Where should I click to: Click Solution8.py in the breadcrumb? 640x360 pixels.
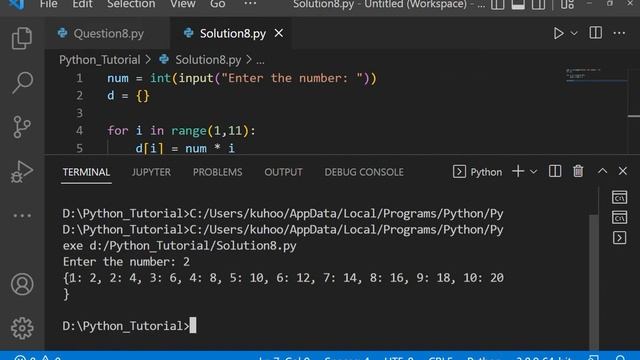coord(208,60)
